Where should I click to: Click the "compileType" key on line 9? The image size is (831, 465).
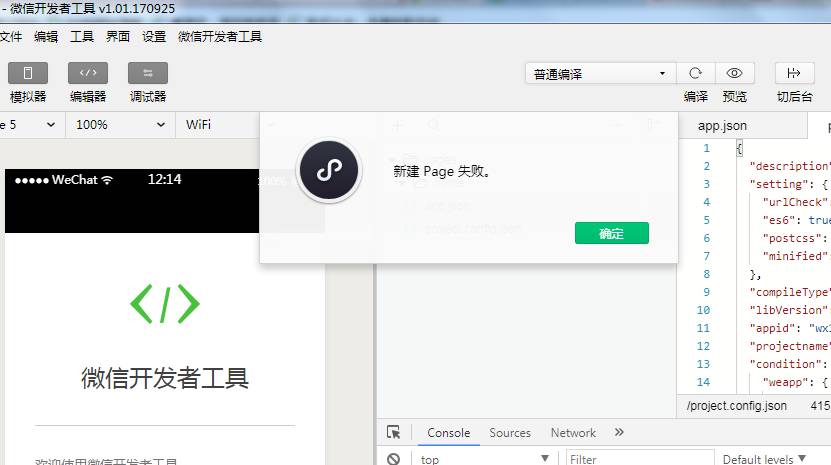[789, 292]
